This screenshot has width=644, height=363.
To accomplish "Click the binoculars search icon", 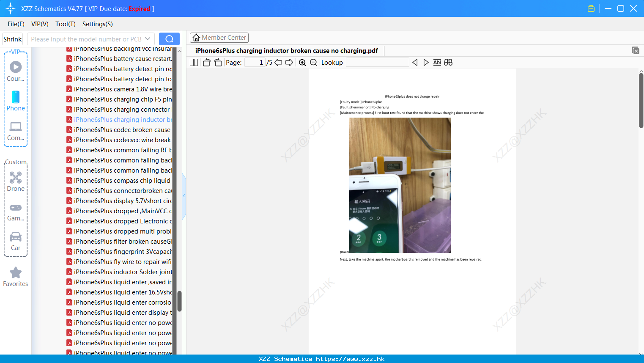I will pyautogui.click(x=448, y=62).
